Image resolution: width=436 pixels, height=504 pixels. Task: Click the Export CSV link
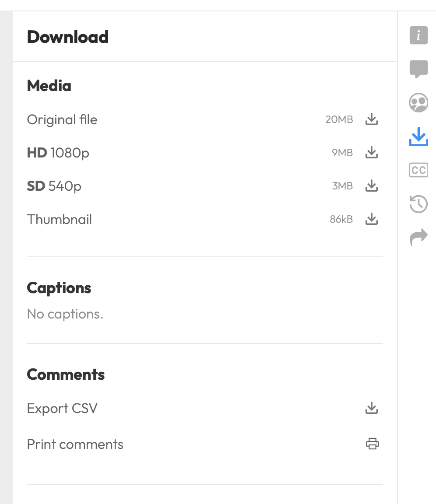[x=62, y=408]
